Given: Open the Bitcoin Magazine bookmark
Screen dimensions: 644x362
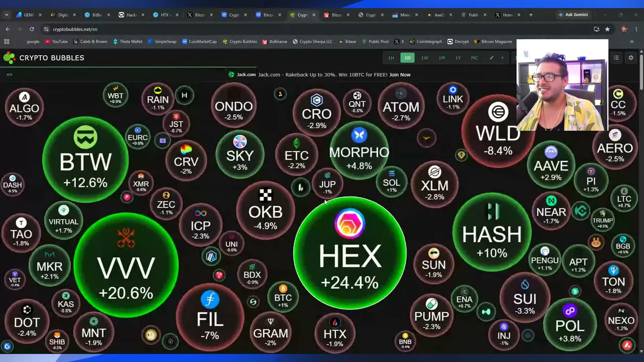Looking at the screenshot, I should click(x=493, y=42).
